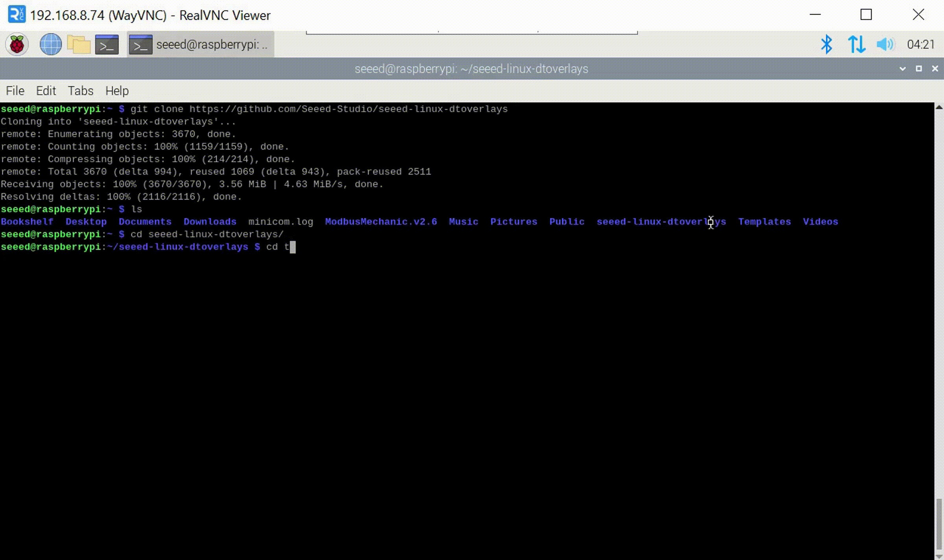
Task: Show the calendar from clock 04:21
Action: coord(920,44)
